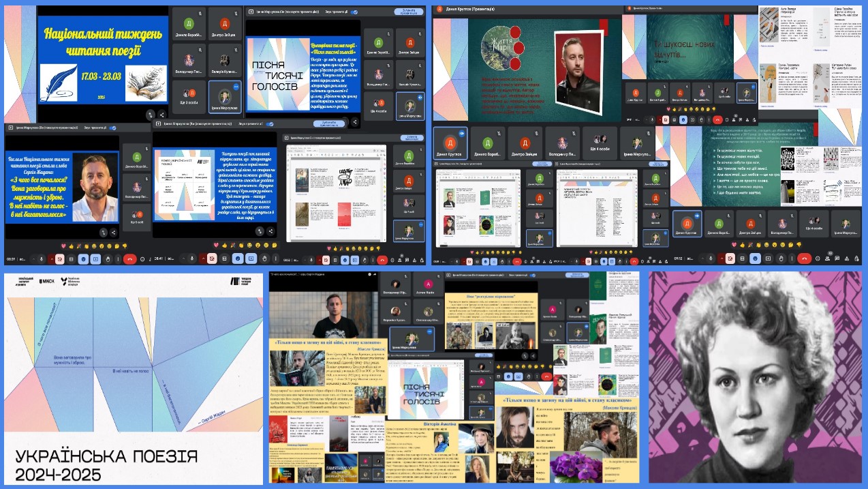Open options dot on Ірина Маркулова tile beside Національний тиждень slide
868x489 pixels.
(x=236, y=87)
